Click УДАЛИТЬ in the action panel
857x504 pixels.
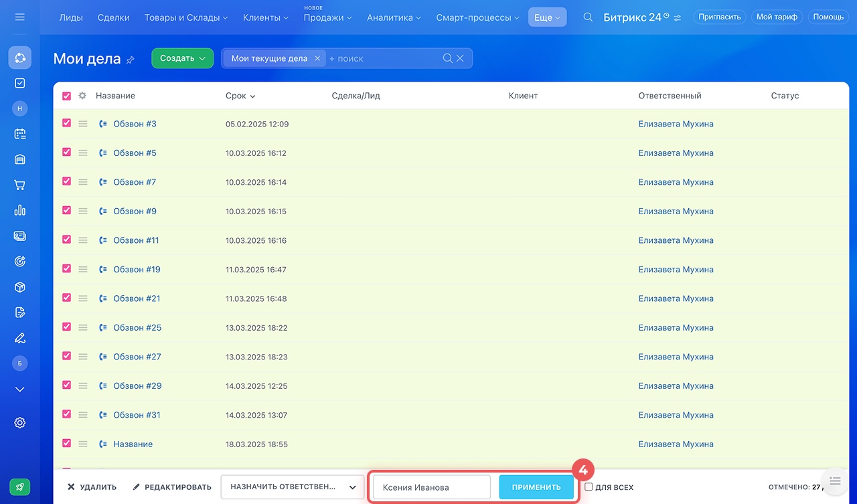click(x=92, y=487)
